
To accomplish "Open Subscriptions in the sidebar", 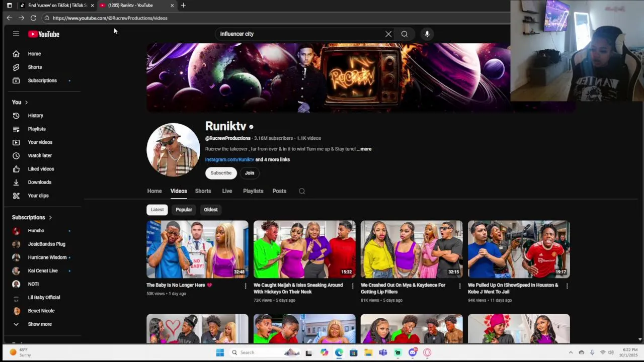I will coord(42,80).
